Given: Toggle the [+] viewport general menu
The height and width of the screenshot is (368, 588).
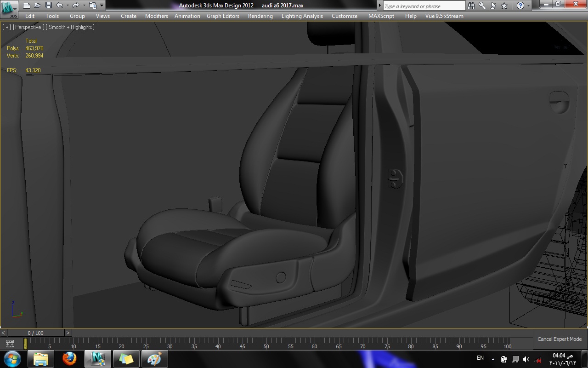Looking at the screenshot, I should 6,27.
